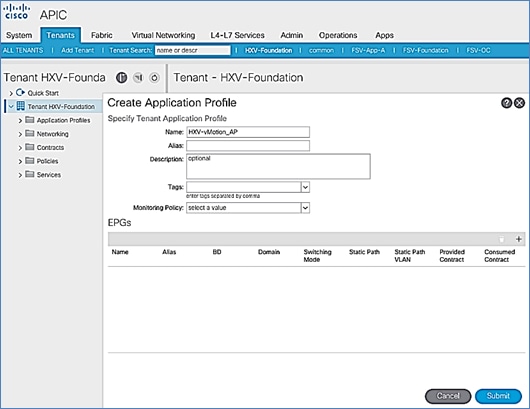Switch to the Fabric tab

tap(102, 35)
